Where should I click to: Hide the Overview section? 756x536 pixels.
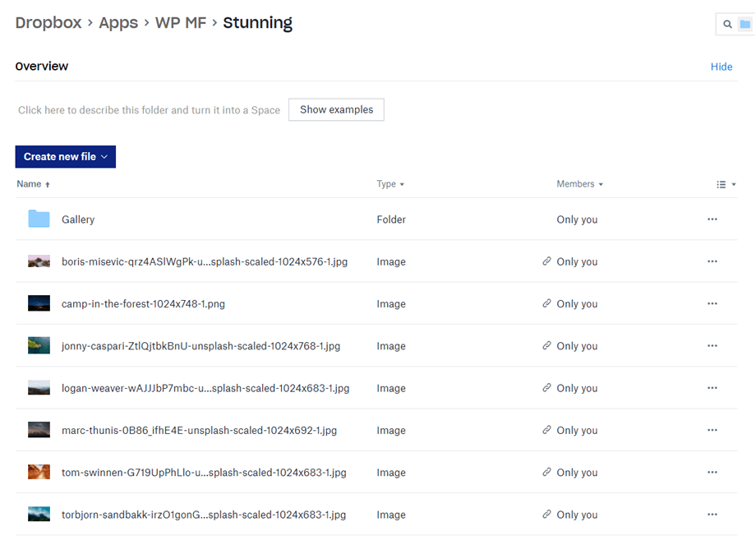click(721, 67)
